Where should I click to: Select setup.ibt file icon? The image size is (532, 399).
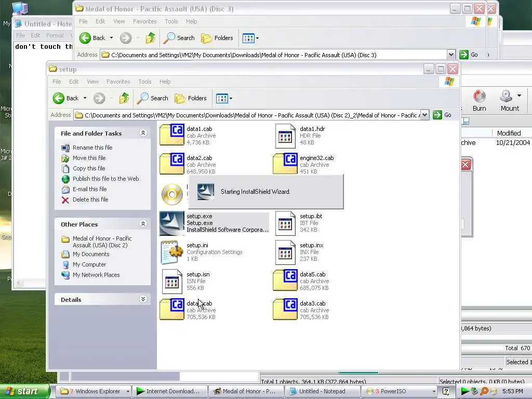point(285,223)
